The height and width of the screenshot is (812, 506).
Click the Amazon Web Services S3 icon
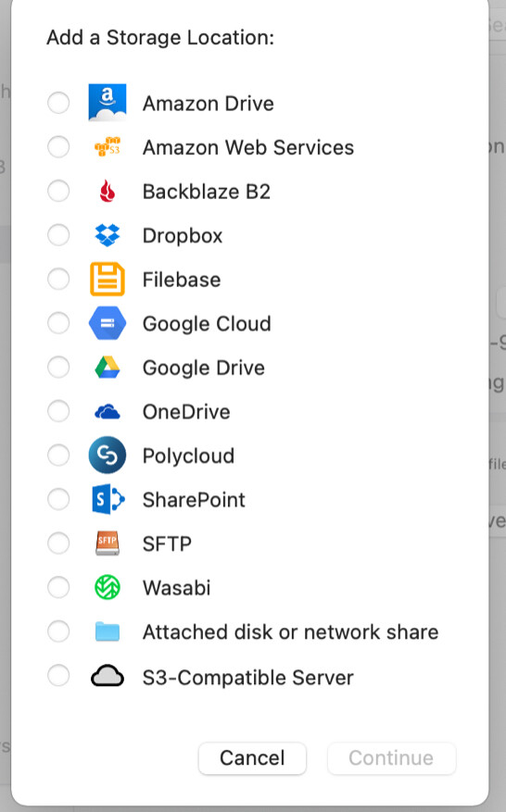[x=108, y=147]
